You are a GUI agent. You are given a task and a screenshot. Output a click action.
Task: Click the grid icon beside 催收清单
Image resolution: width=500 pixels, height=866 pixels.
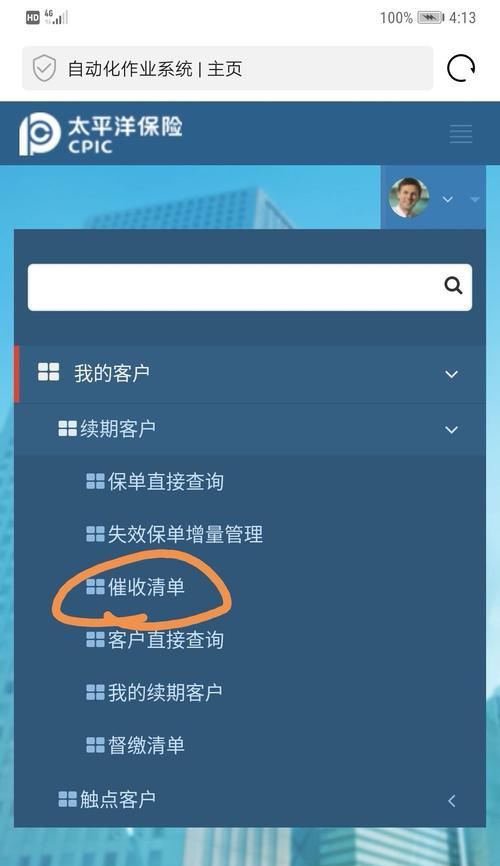point(95,587)
